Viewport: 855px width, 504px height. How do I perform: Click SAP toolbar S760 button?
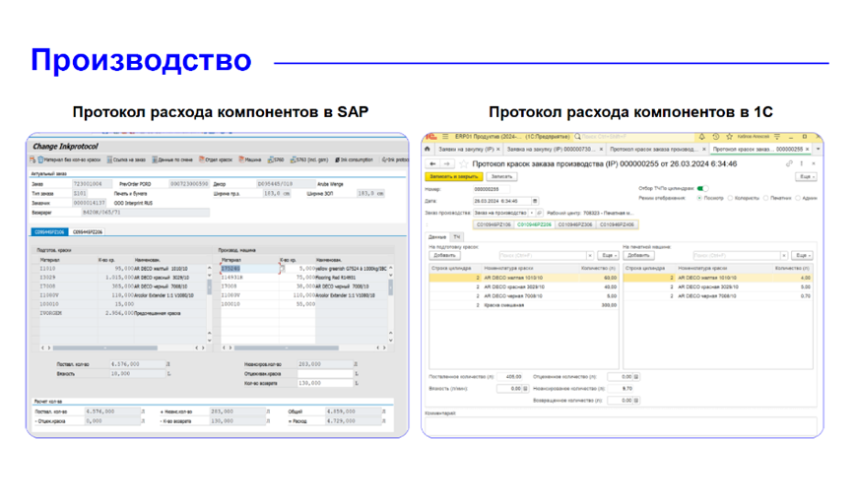point(276,159)
